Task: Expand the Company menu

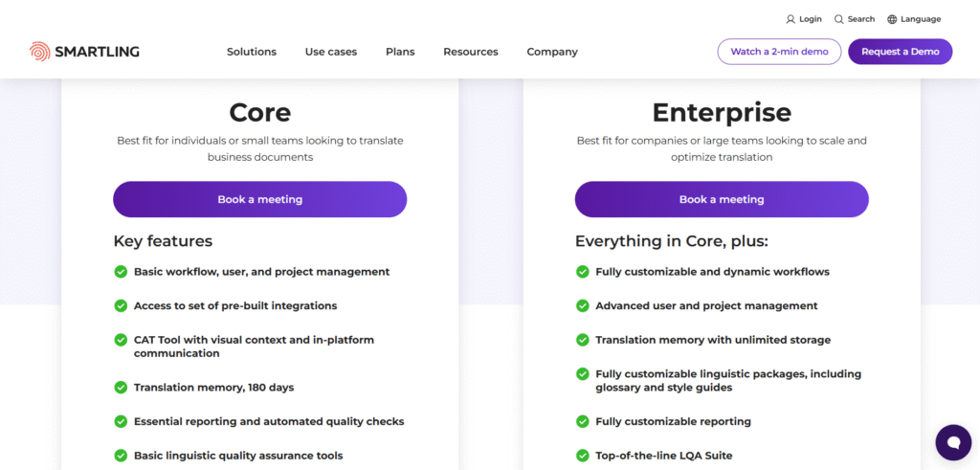Action: point(552,52)
